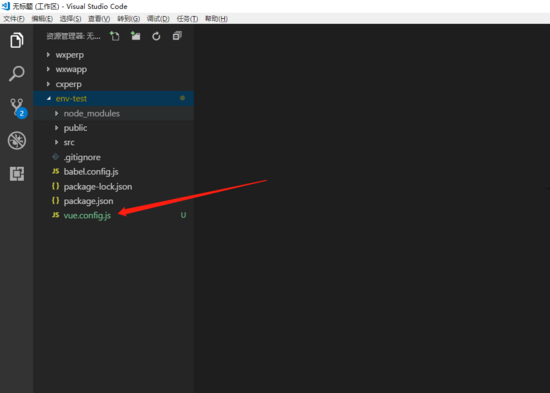
Task: Collapse all folders in explorer
Action: pos(177,36)
